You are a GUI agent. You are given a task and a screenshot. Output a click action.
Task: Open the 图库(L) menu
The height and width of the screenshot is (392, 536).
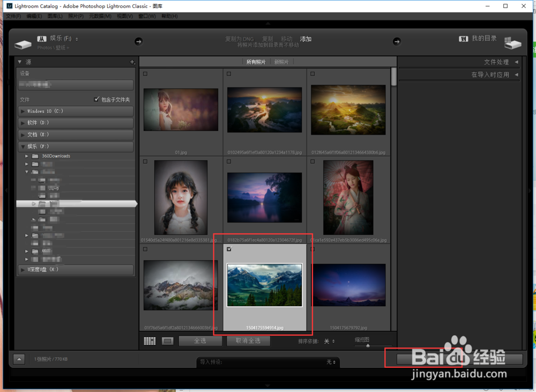pos(55,16)
